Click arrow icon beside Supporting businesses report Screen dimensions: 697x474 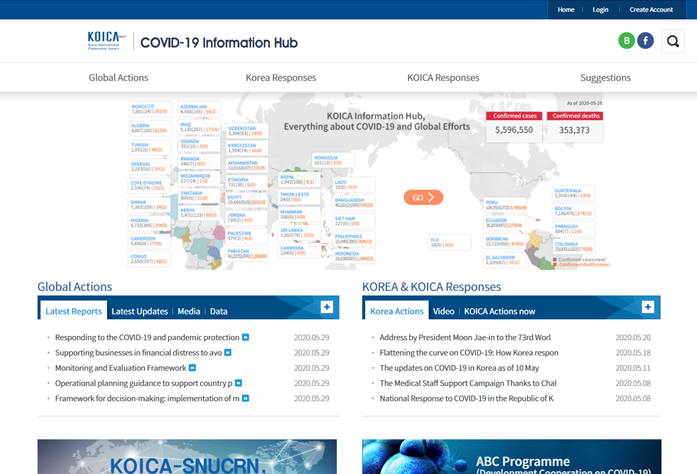[228, 352]
